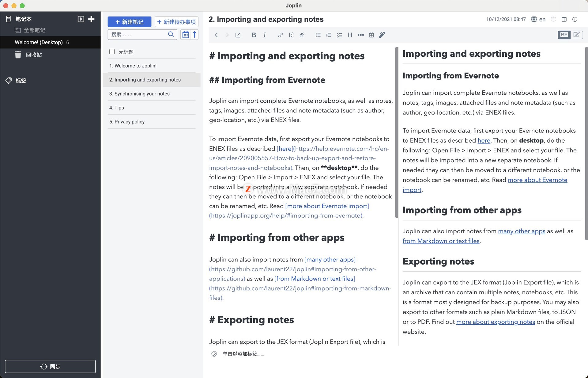
Task: Select note '2. Importing and exporting notes'
Action: (x=152, y=80)
